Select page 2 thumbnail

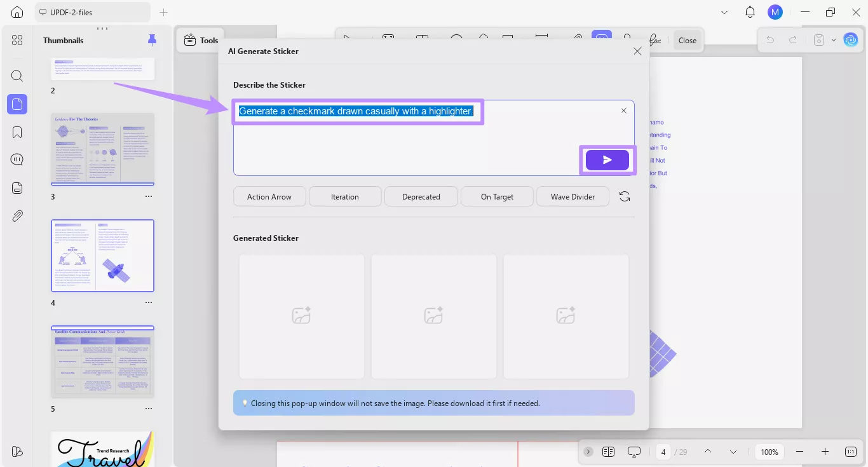point(103,69)
